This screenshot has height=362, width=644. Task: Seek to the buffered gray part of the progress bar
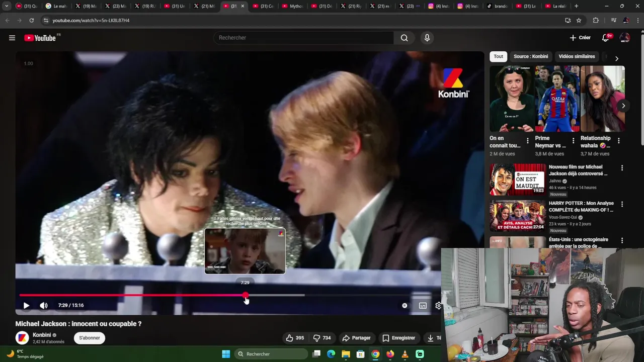[276, 295]
